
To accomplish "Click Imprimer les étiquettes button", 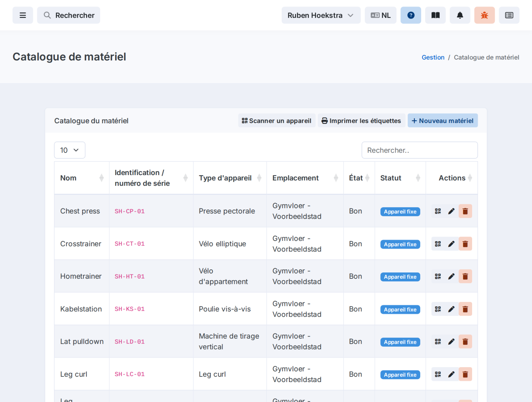I will pyautogui.click(x=361, y=121).
